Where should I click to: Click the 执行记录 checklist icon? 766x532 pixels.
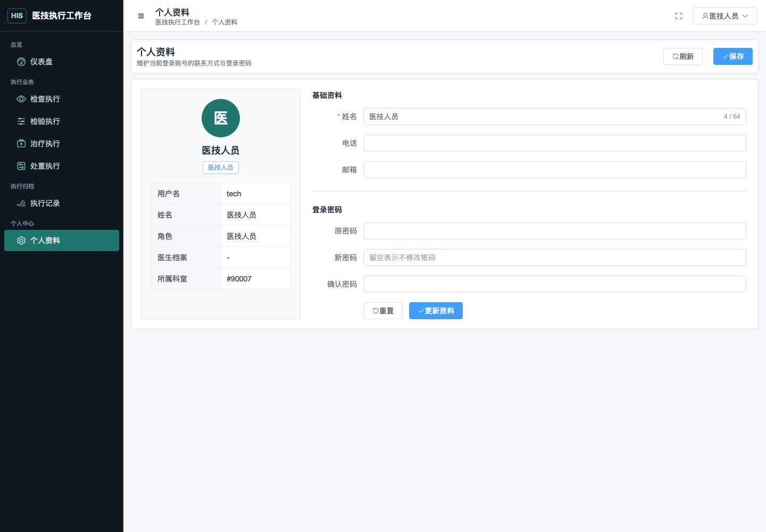(21, 203)
